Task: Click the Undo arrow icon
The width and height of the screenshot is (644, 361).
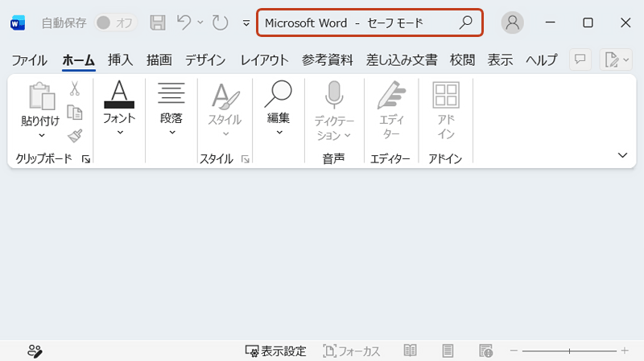Action: [x=184, y=23]
